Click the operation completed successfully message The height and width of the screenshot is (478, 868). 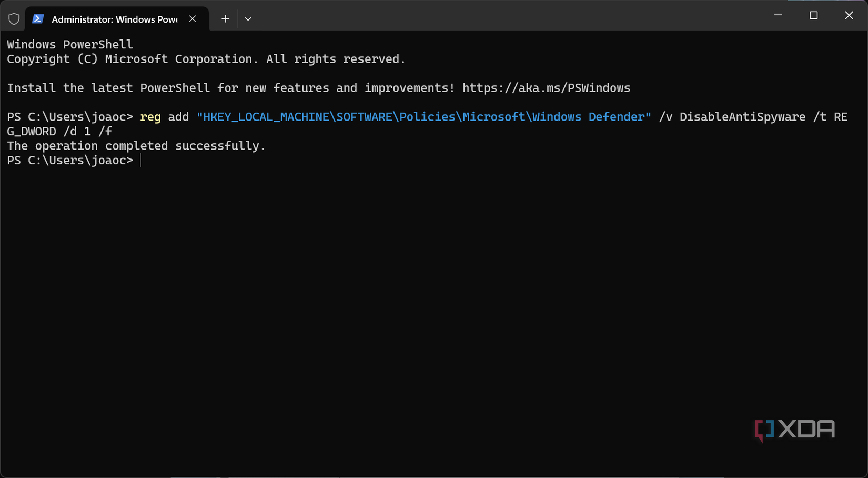[136, 146]
